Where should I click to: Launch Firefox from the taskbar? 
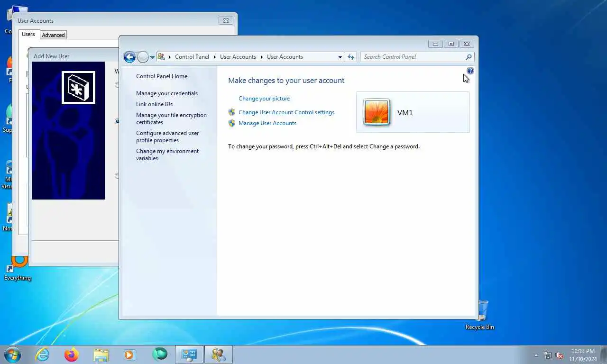click(72, 355)
